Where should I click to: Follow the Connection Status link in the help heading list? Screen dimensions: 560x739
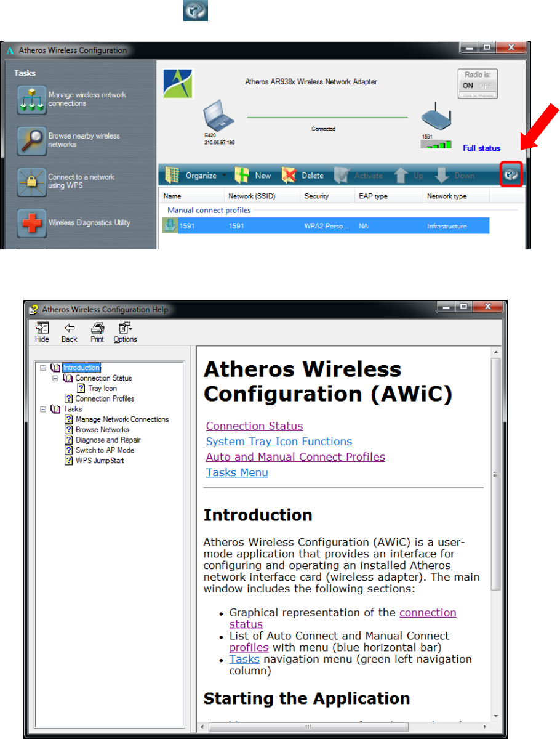point(254,426)
